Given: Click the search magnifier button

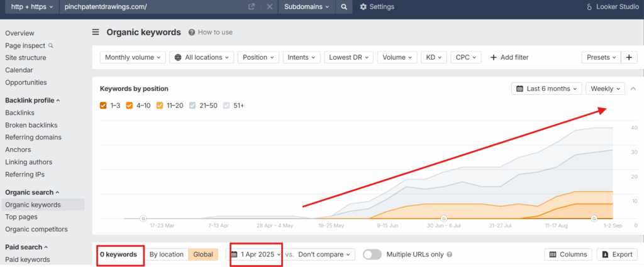Looking at the screenshot, I should pos(344,6).
